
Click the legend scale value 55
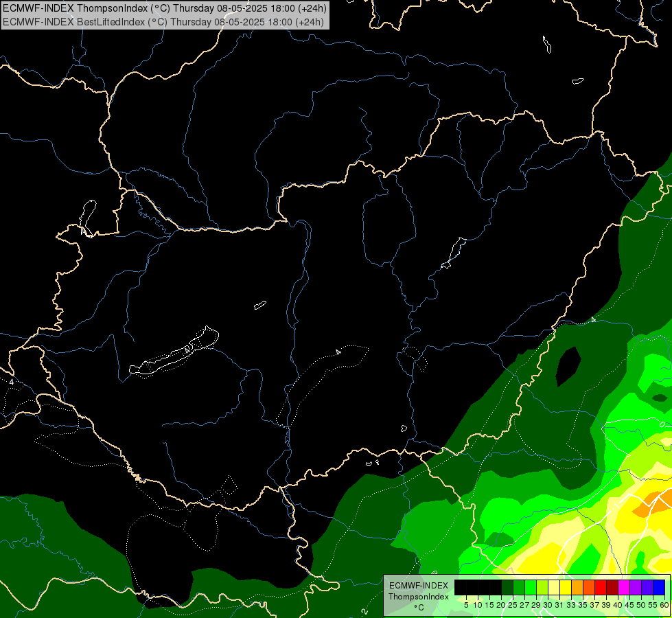click(652, 605)
